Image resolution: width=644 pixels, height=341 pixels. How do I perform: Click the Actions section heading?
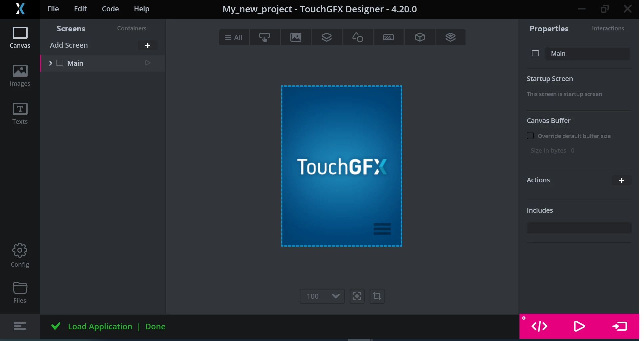tap(538, 180)
